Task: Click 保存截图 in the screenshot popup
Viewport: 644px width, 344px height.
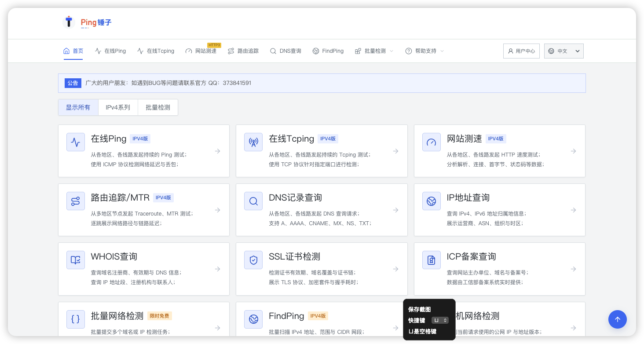Action: click(x=419, y=310)
